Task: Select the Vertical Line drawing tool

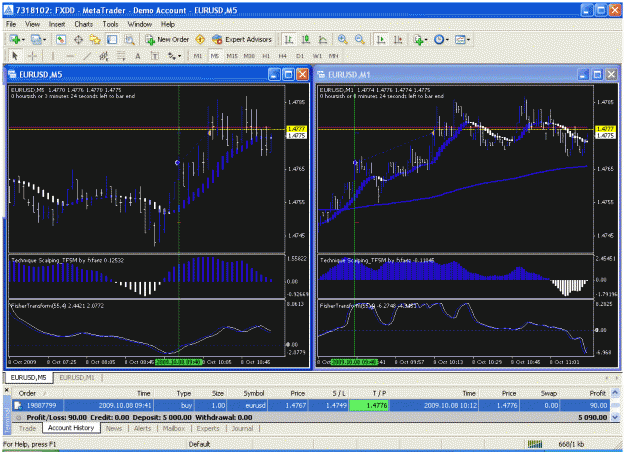Action: click(53, 56)
